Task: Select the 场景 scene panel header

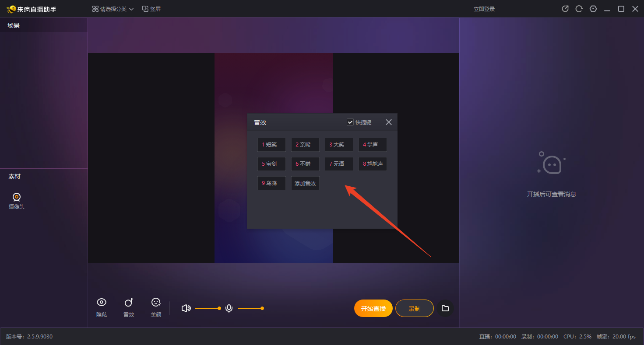Action: [x=12, y=25]
